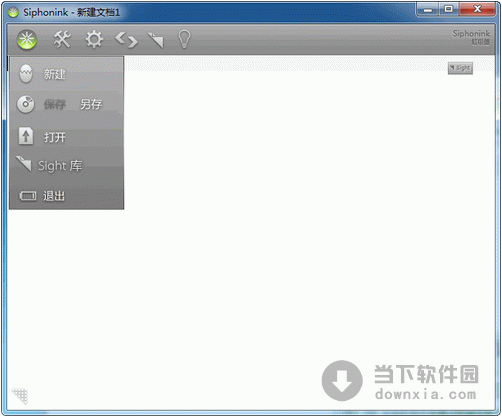Click the Siphonink app icon in title bar
This screenshot has width=502, height=418.
(x=13, y=12)
